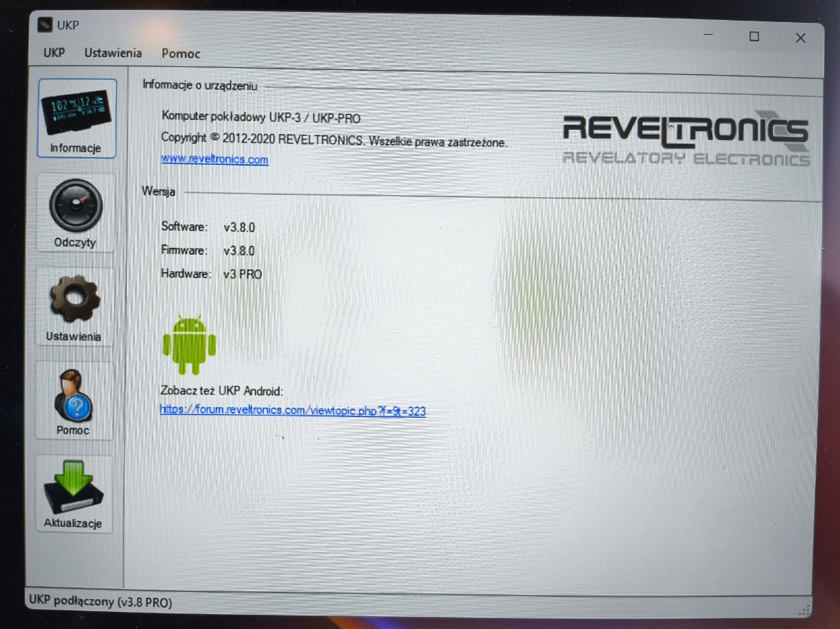Visit the www.reveltronics.com link
Viewport: 840px width, 629px height.
tap(214, 159)
